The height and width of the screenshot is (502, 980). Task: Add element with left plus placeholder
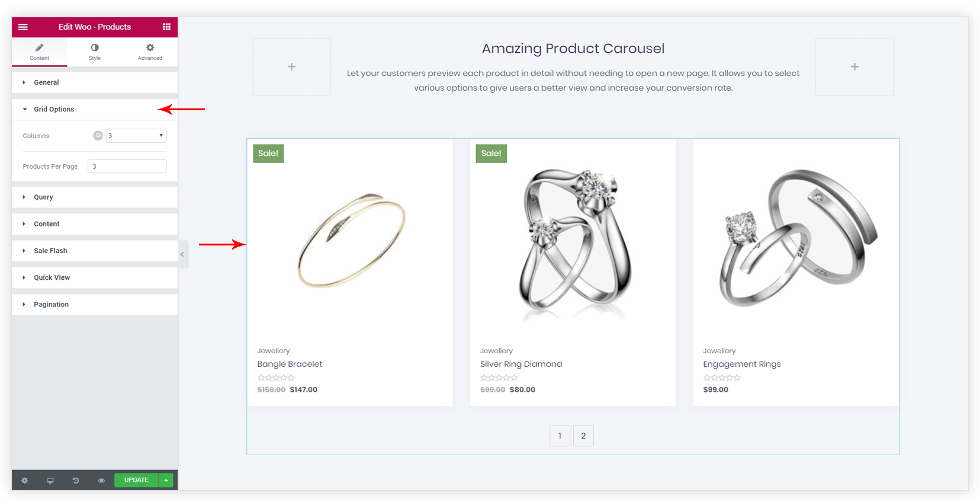292,67
